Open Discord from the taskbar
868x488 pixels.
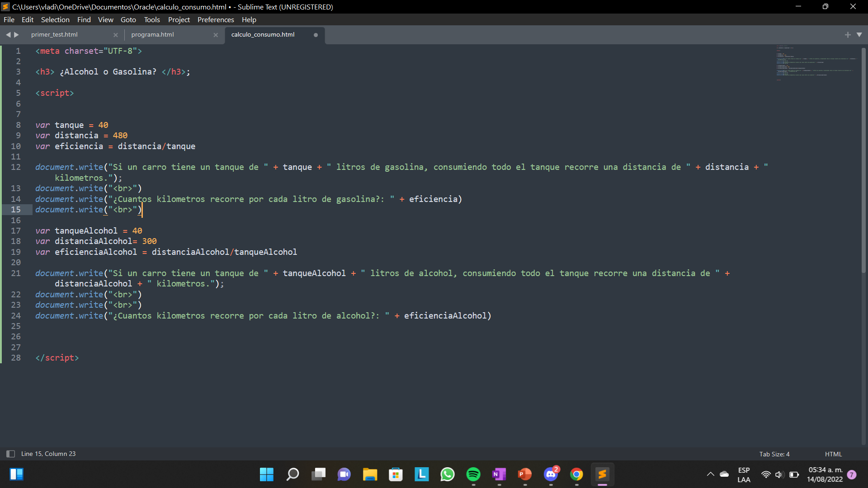pos(551,474)
